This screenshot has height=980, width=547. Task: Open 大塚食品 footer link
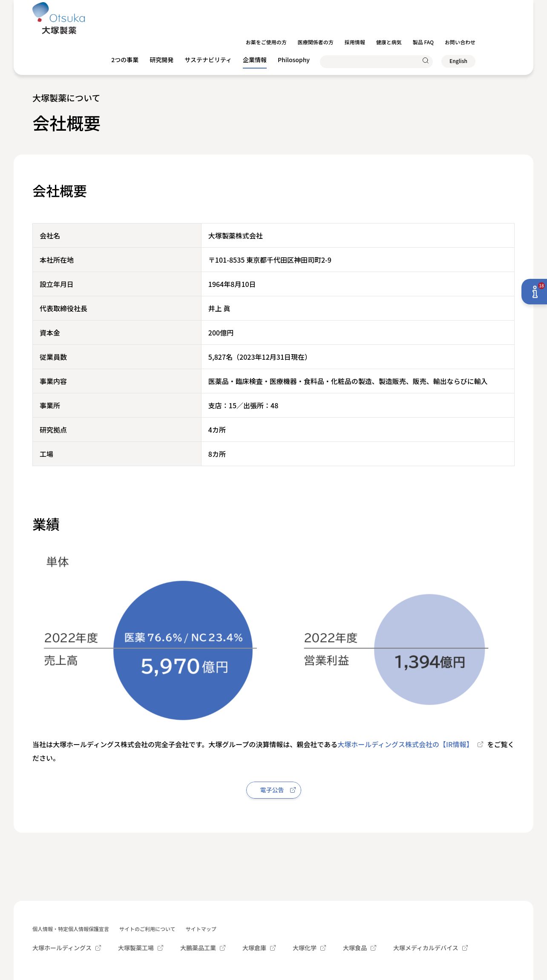(x=355, y=948)
